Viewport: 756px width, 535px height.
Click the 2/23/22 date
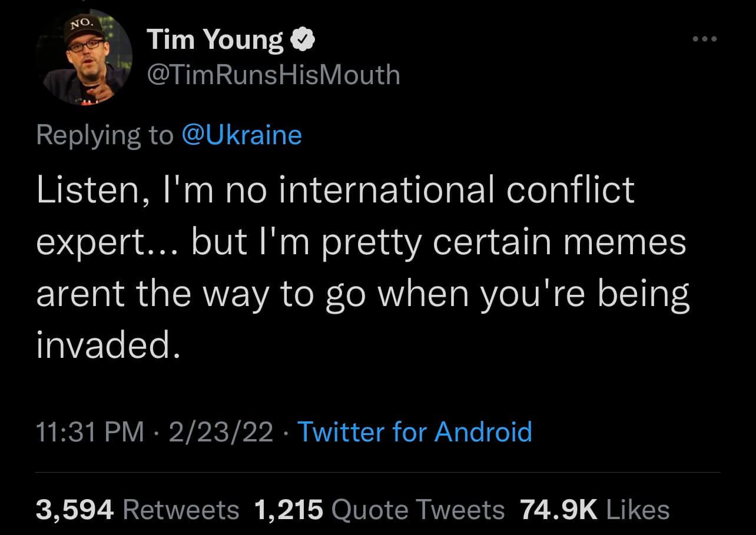221,431
